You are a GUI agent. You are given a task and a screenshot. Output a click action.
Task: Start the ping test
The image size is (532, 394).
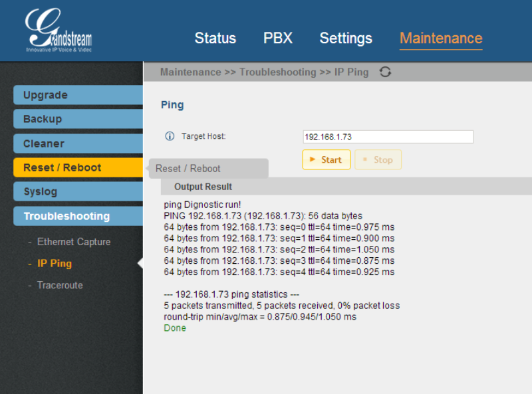click(326, 159)
